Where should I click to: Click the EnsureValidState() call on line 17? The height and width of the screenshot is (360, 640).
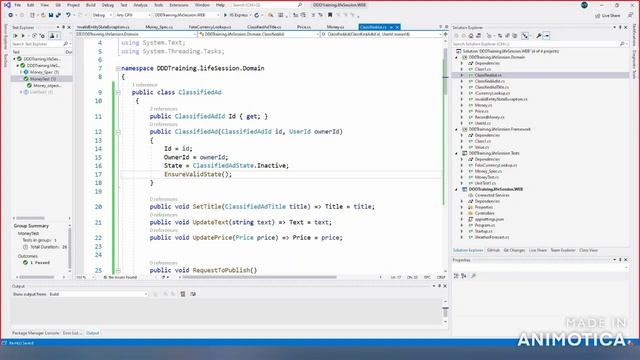coord(198,174)
